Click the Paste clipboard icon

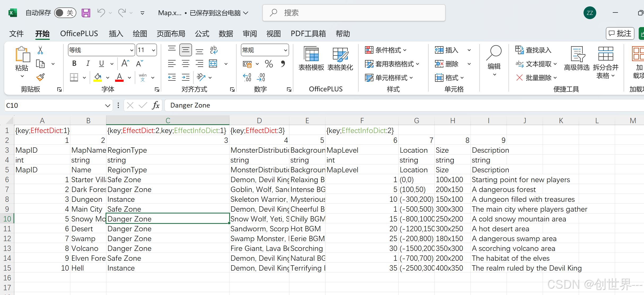(22, 54)
